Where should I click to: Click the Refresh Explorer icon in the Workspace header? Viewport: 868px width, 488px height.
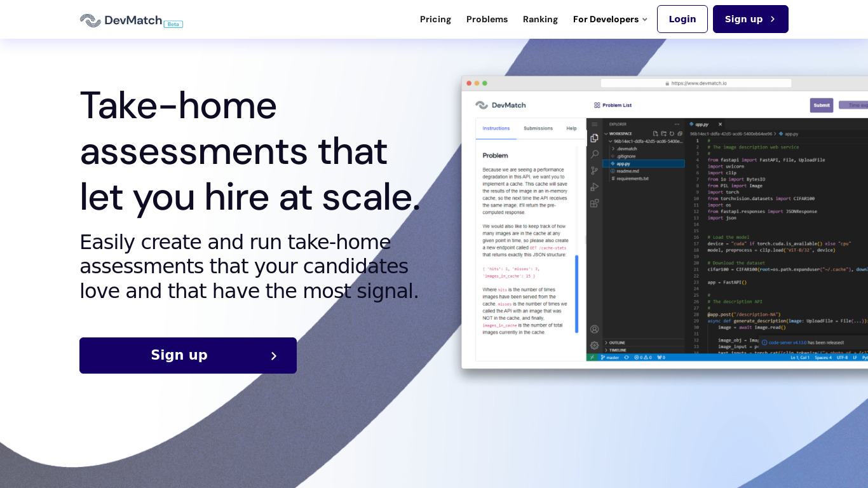click(x=672, y=133)
